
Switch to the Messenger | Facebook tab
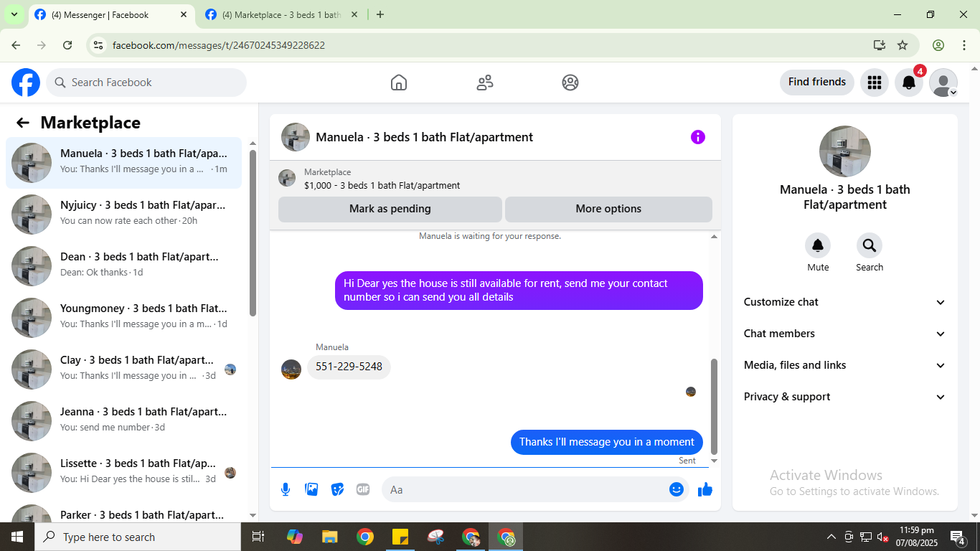click(x=111, y=14)
